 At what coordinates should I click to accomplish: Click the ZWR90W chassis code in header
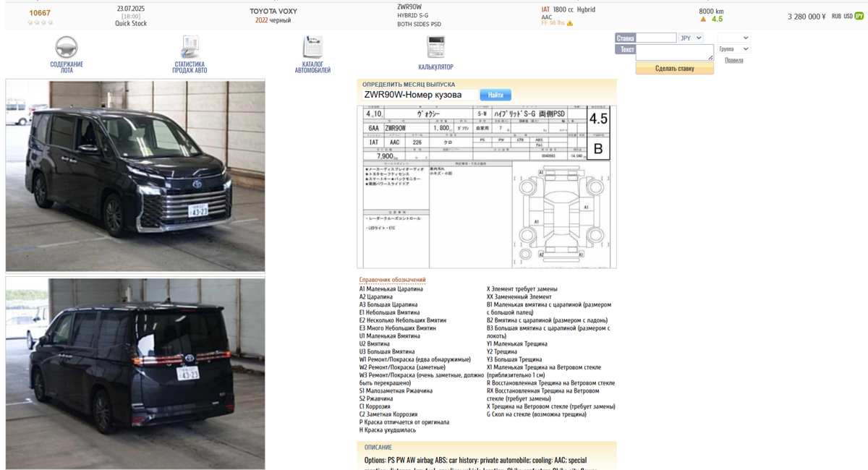tap(409, 7)
